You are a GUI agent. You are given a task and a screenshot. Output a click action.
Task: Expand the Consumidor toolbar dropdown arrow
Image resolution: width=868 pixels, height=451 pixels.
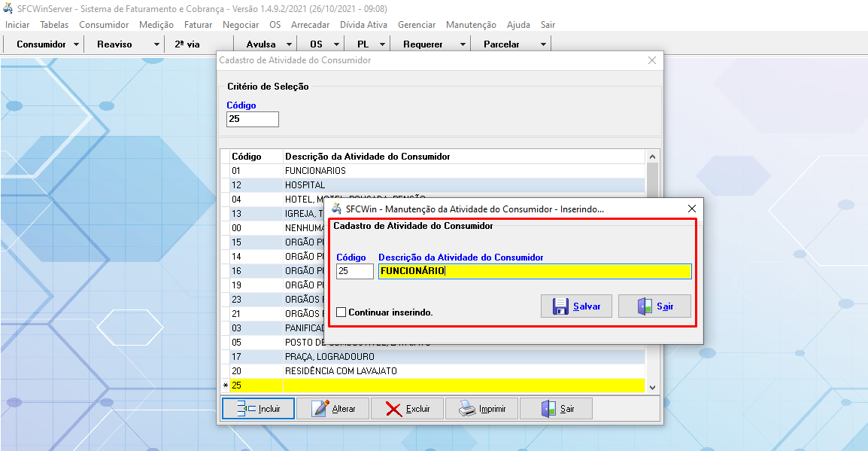77,44
